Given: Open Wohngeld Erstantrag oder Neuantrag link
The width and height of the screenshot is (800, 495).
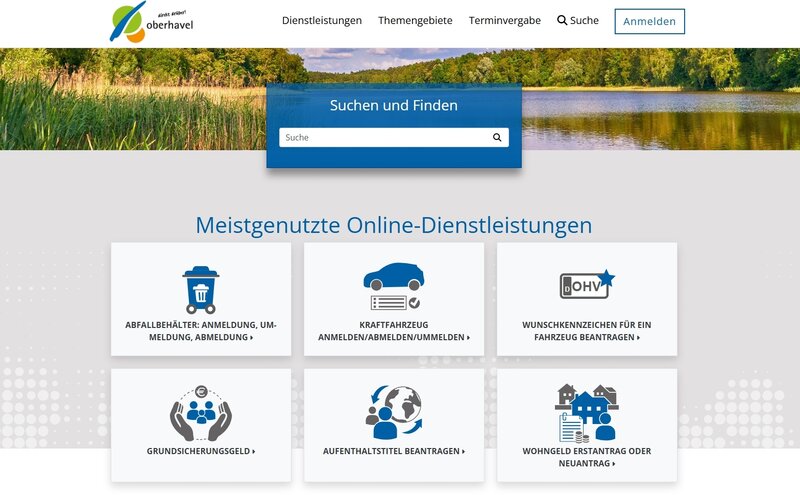Looking at the screenshot, I should (x=587, y=457).
